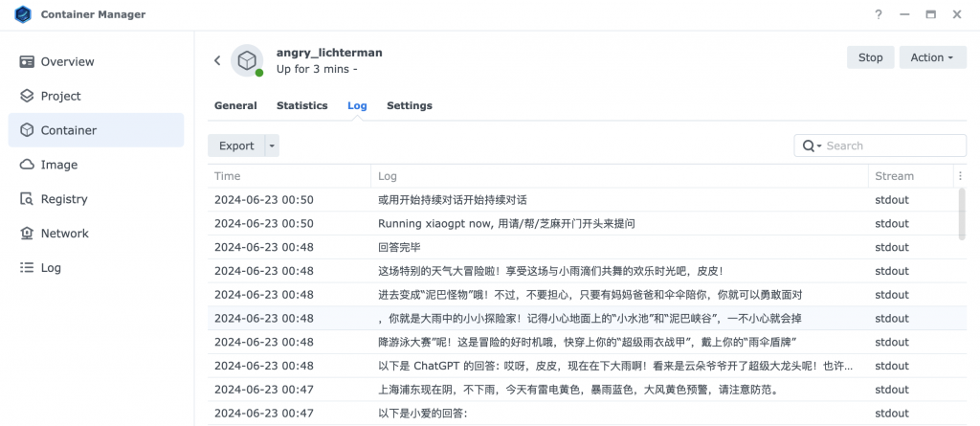Open the sidebar Log list icon
This screenshot has width=980, height=426.
(27, 268)
